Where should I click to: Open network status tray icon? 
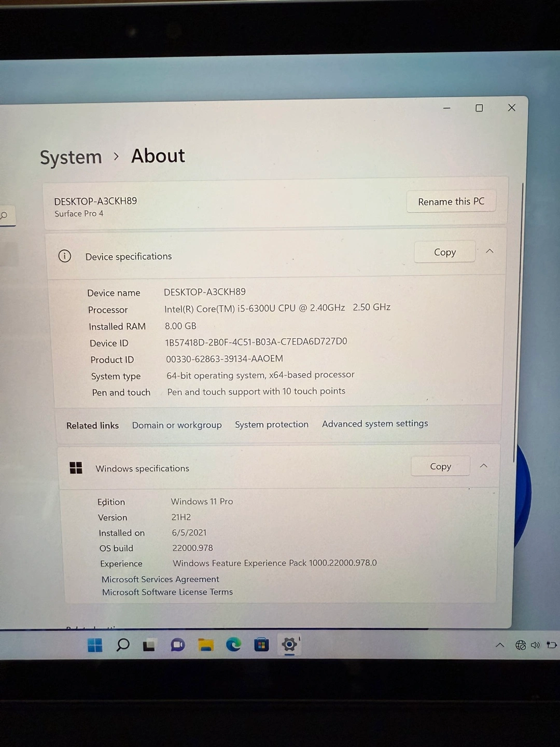(521, 645)
